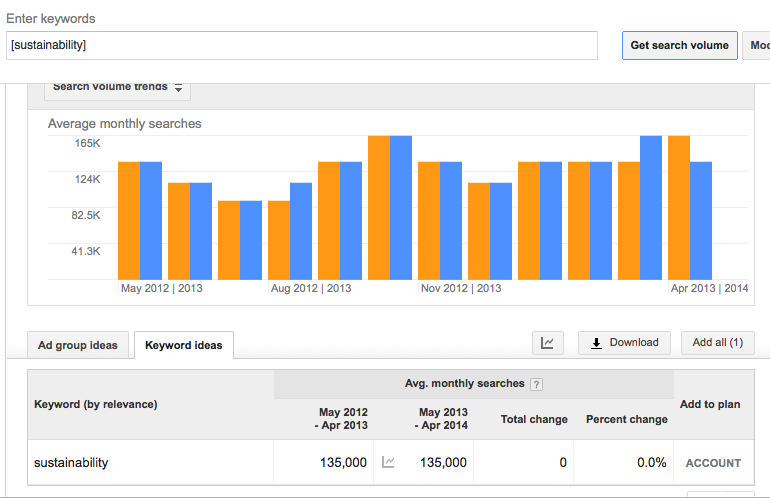Screen dimensions: 770x498
Task: Click the Keyword (by relevance) column header
Action: pyautogui.click(x=96, y=404)
